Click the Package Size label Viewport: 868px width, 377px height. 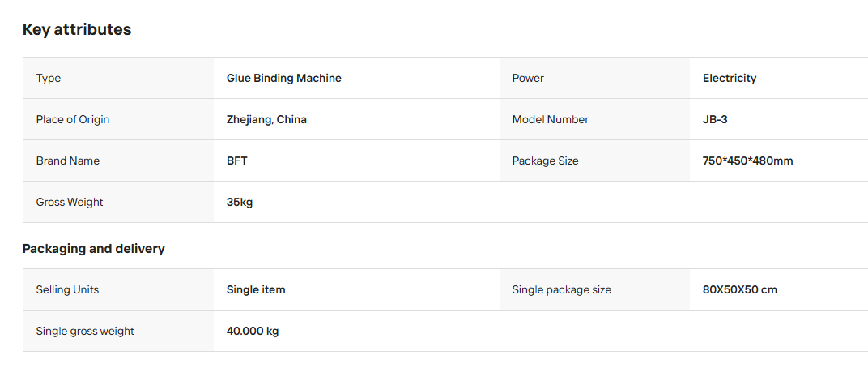(545, 161)
